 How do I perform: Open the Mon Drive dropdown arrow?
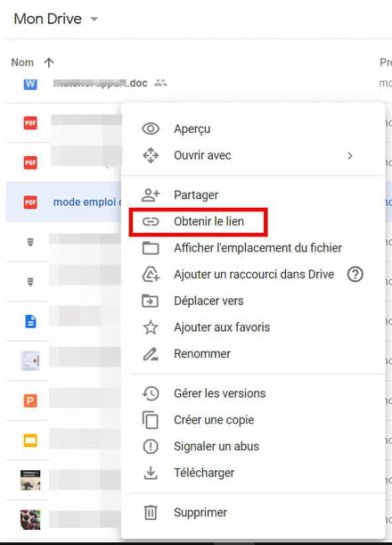click(x=94, y=19)
